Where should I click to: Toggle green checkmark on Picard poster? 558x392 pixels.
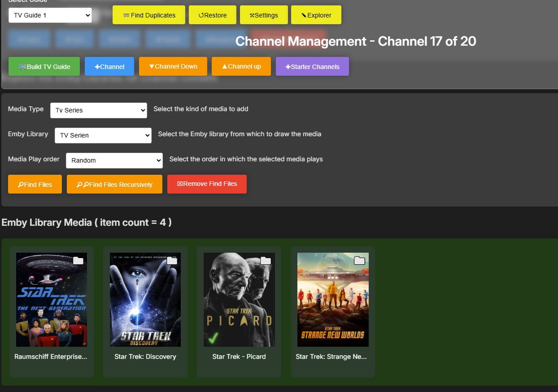[x=214, y=338]
